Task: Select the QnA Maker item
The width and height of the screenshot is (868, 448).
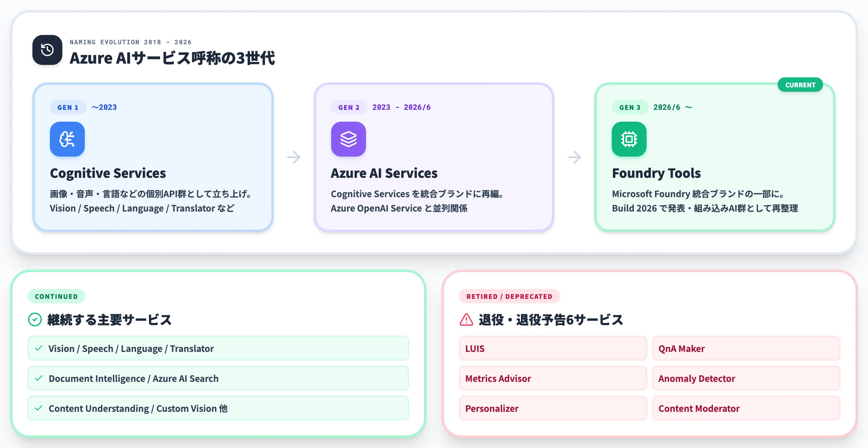Action: tap(746, 348)
